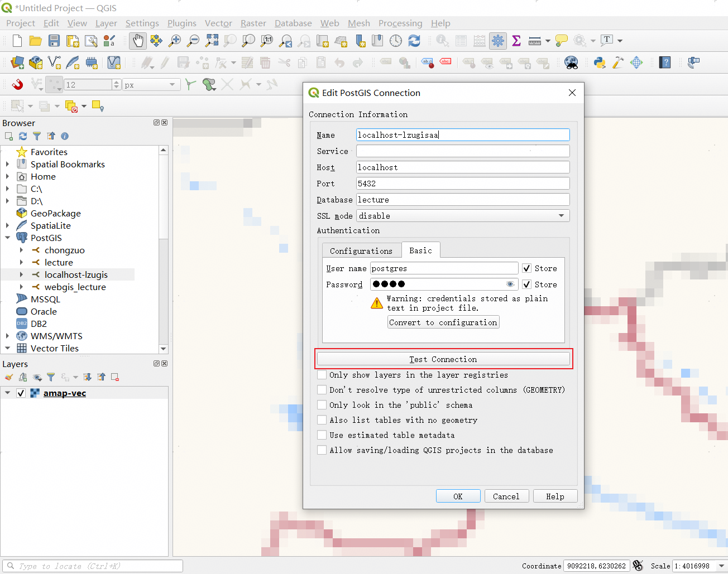Open the Plugins menu
Screen dimensions: 728x574
tap(182, 23)
